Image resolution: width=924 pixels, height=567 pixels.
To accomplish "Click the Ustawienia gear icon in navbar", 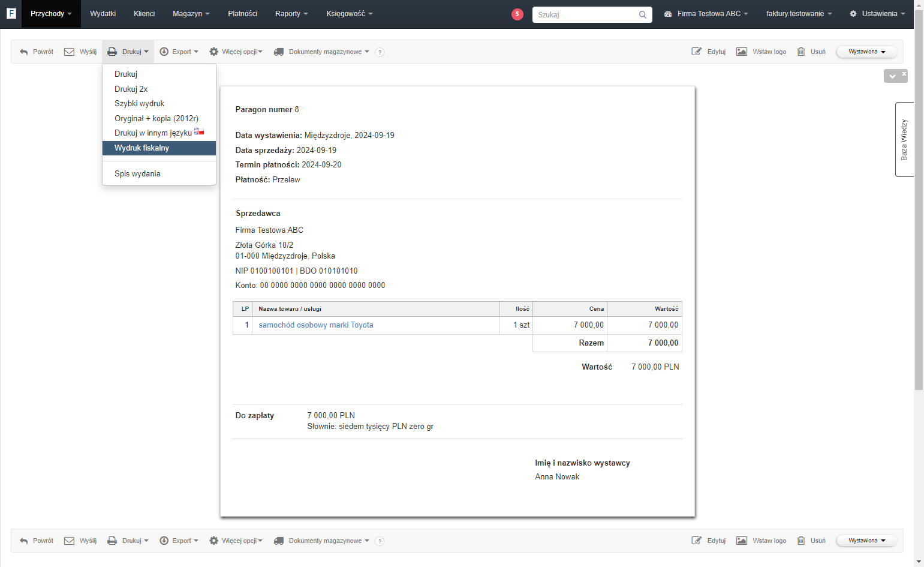I will click(853, 14).
